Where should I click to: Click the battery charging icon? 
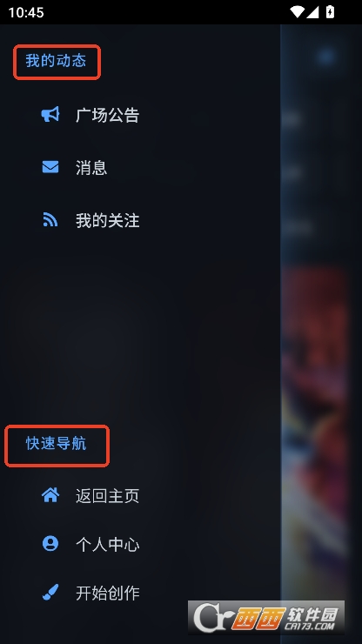[330, 12]
